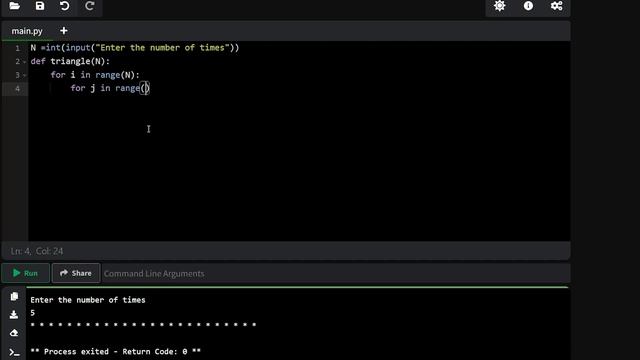
Task: Place cursor on 'Enter the number of times' string
Action: click(162, 48)
